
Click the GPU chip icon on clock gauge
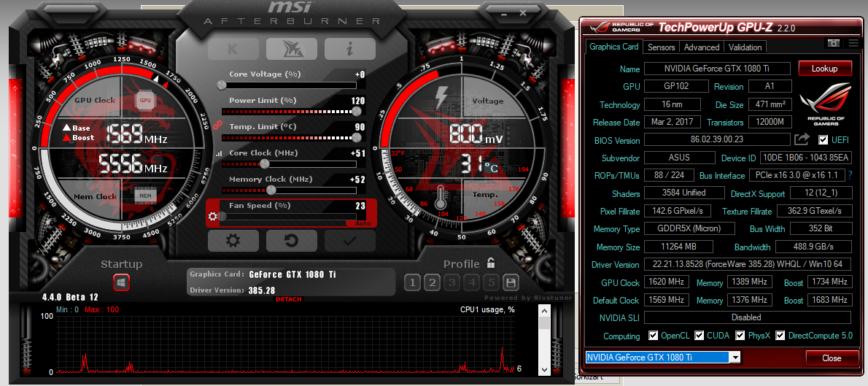pos(145,101)
